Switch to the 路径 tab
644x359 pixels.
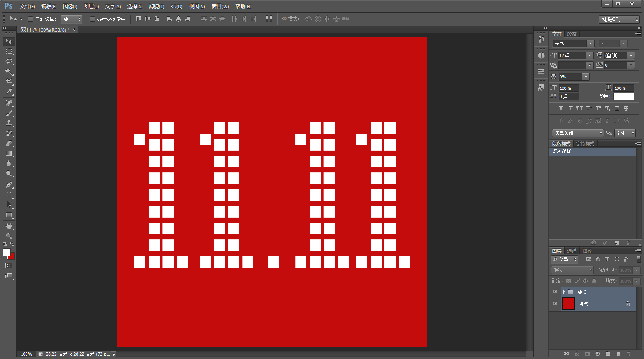click(x=587, y=251)
